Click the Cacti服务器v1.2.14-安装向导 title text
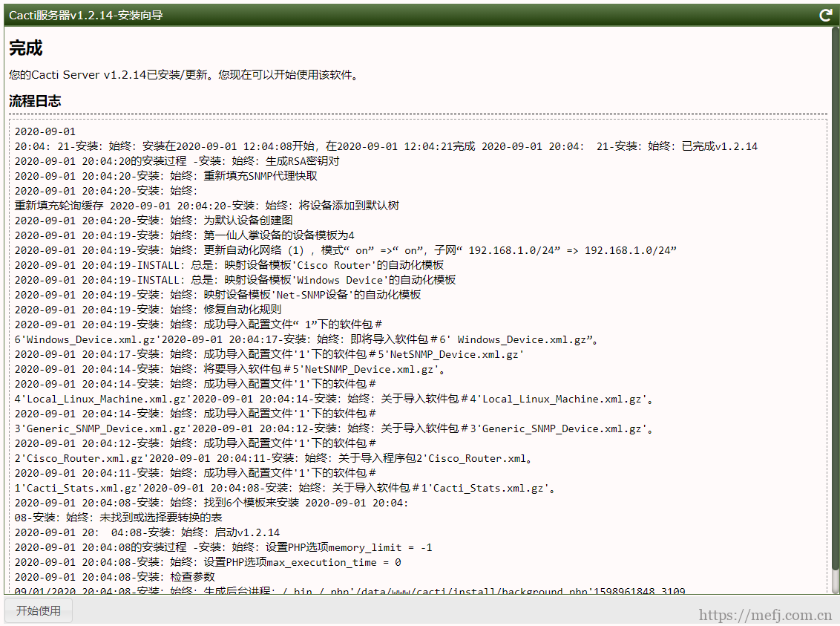Viewport: 840px width, 626px height. (86, 16)
